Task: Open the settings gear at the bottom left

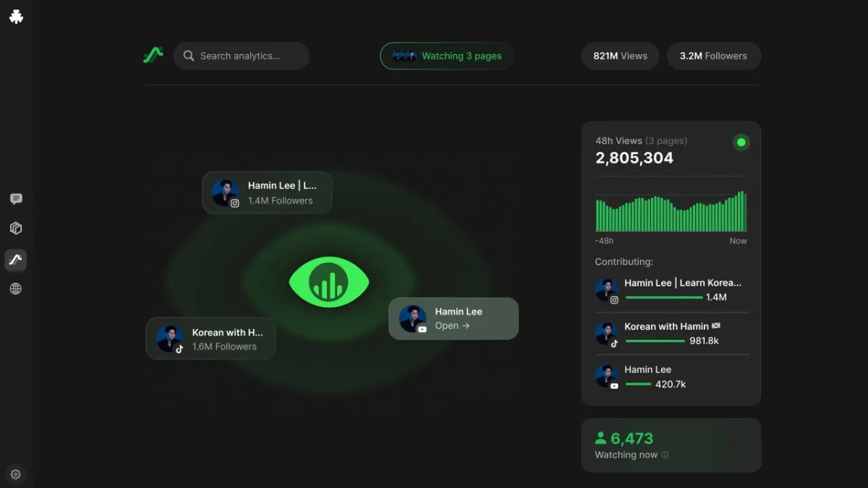Action: (x=16, y=474)
